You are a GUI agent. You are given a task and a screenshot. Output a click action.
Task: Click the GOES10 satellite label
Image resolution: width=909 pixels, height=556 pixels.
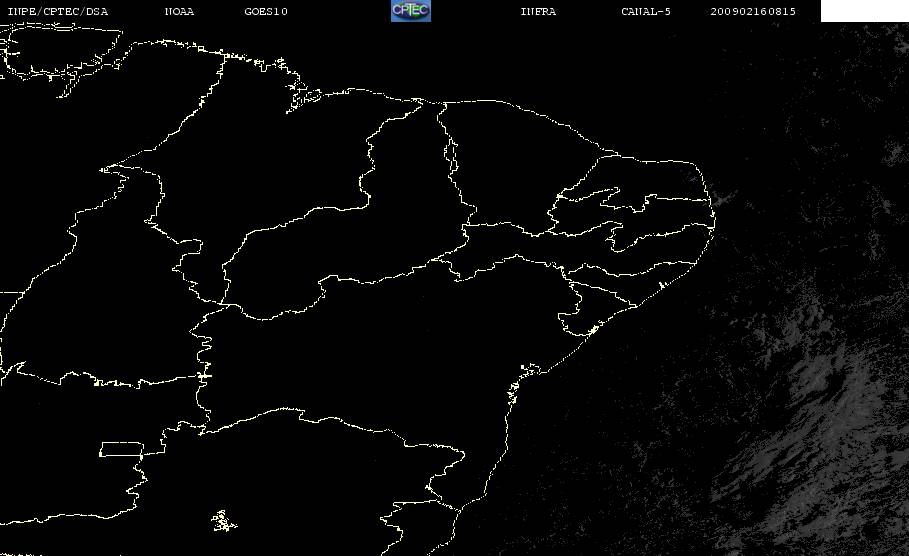[266, 11]
